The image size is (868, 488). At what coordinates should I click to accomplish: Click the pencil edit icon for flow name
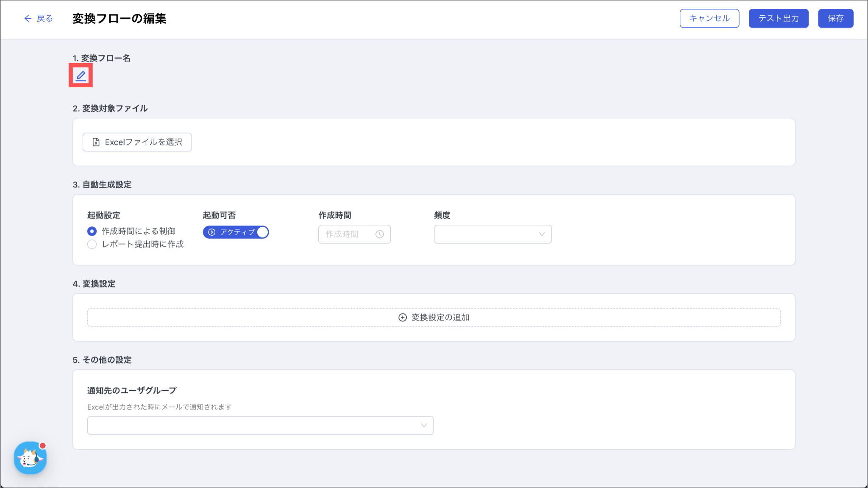click(x=81, y=76)
